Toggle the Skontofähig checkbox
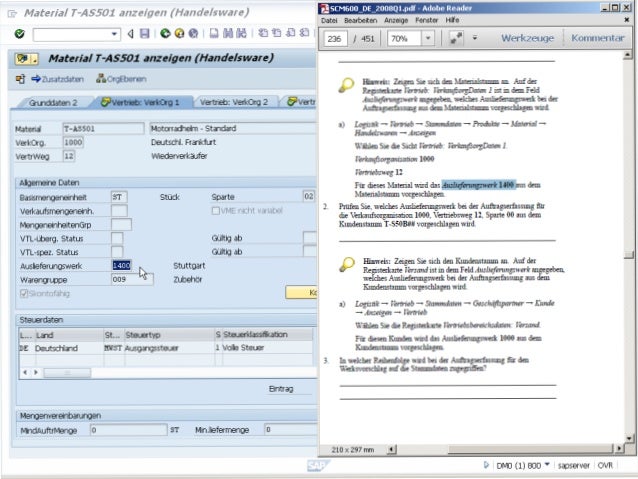Screen dimensions: 638x479 (x=24, y=293)
